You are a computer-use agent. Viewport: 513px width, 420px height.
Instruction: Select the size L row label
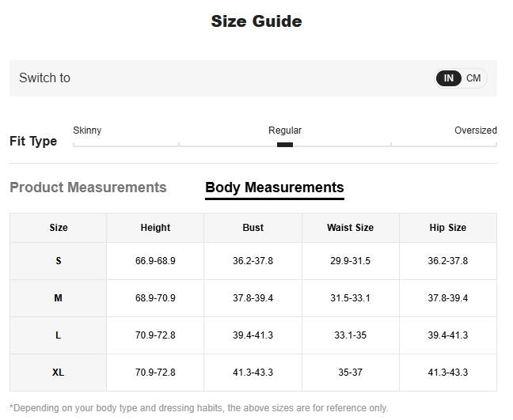[59, 335]
